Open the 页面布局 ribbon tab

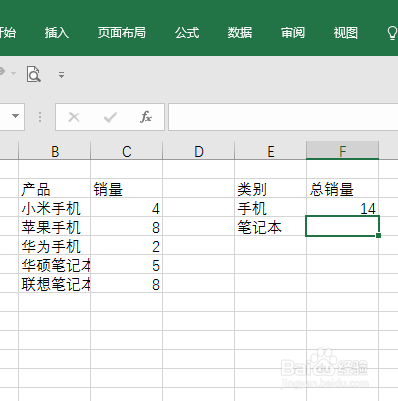(x=122, y=33)
